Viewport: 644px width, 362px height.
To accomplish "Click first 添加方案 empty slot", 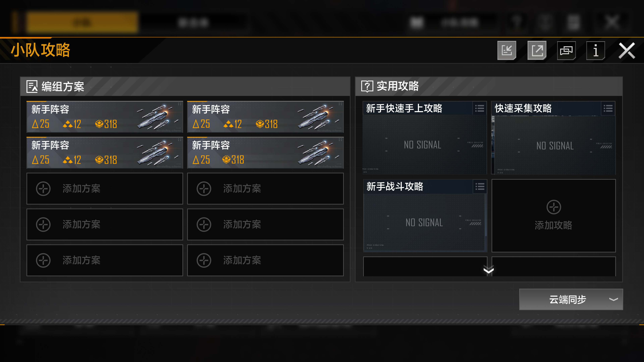I will click(x=105, y=189).
